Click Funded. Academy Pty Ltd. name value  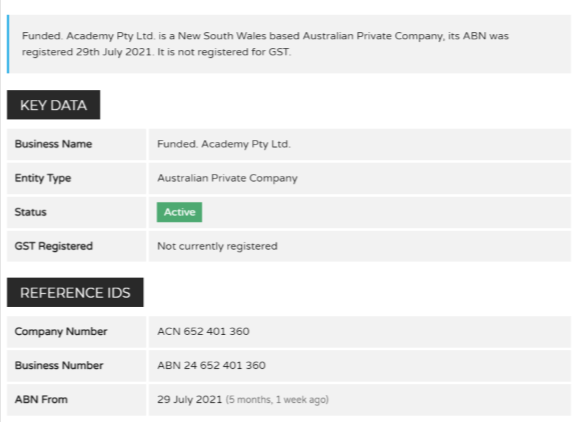point(224,144)
